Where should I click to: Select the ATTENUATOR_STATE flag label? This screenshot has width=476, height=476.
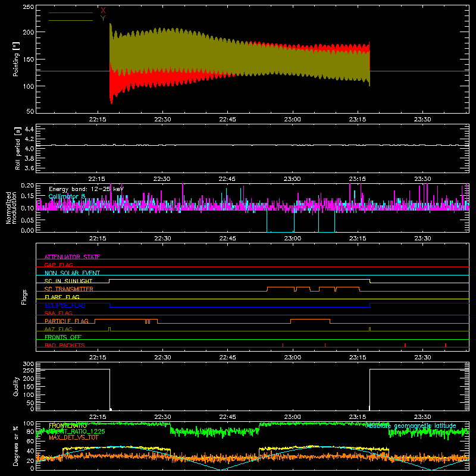72,257
